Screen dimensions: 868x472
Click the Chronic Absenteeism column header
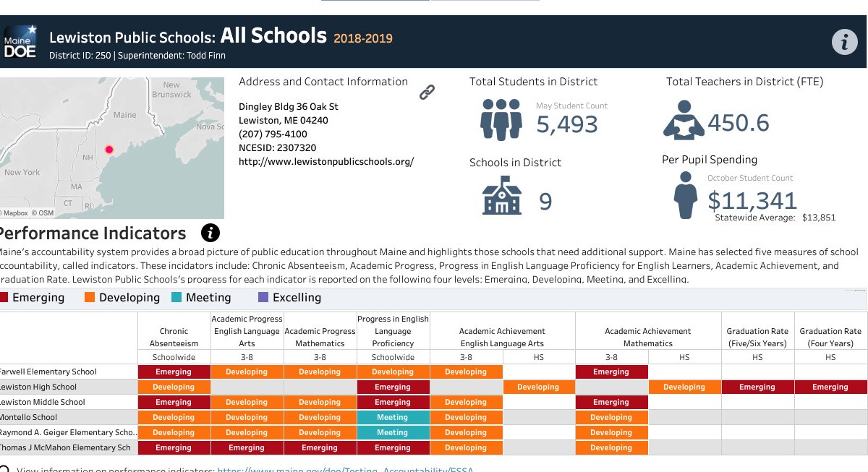(x=174, y=337)
